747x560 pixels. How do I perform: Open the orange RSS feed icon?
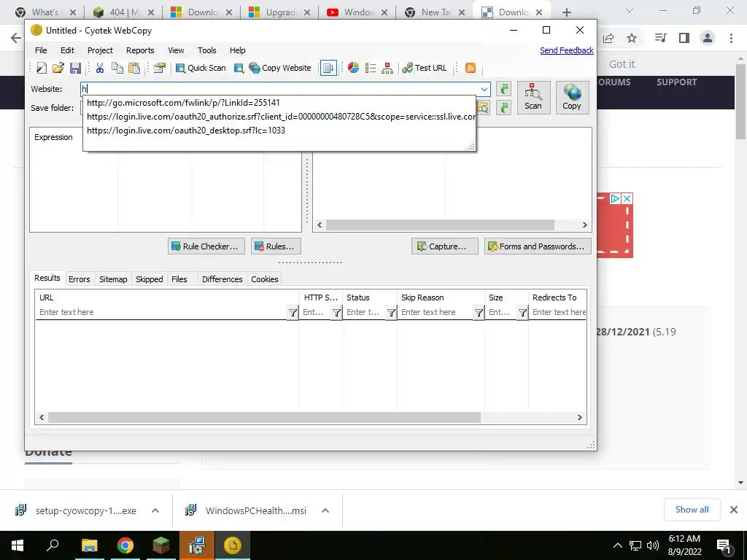pos(471,68)
